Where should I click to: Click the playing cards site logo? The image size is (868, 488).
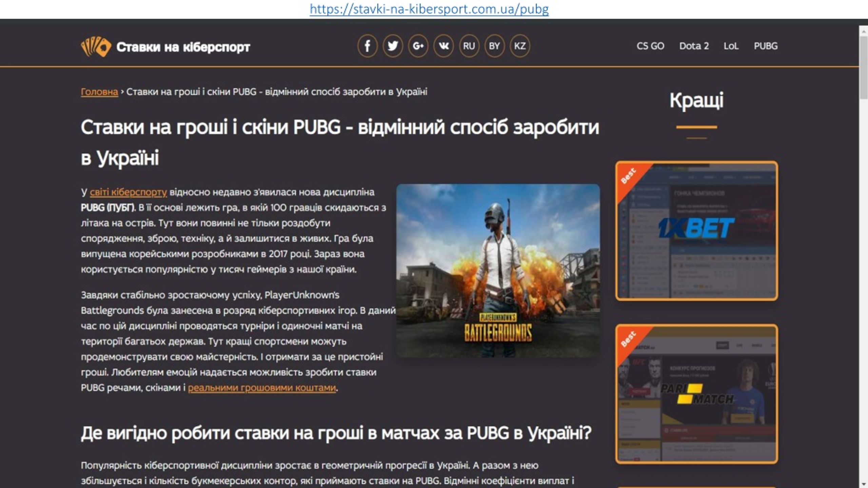(96, 47)
